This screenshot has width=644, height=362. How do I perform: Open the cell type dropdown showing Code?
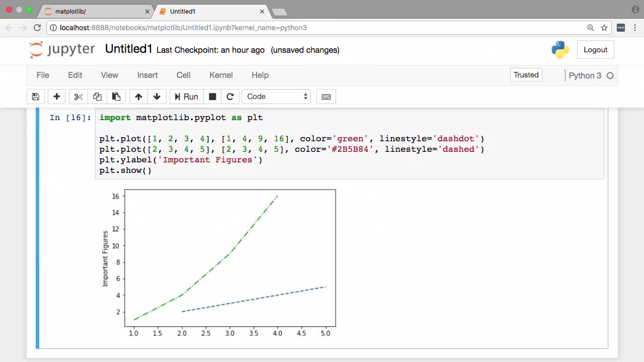click(276, 96)
